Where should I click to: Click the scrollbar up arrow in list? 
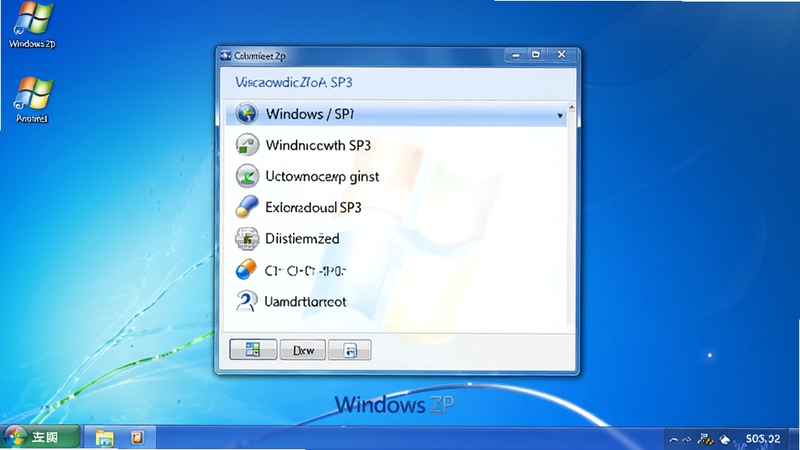[x=571, y=107]
